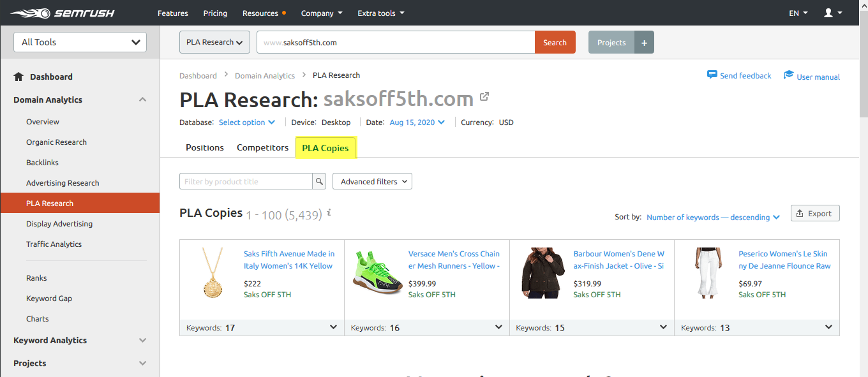This screenshot has height=377, width=868.
Task: Open the All Tools dropdown
Action: 80,42
